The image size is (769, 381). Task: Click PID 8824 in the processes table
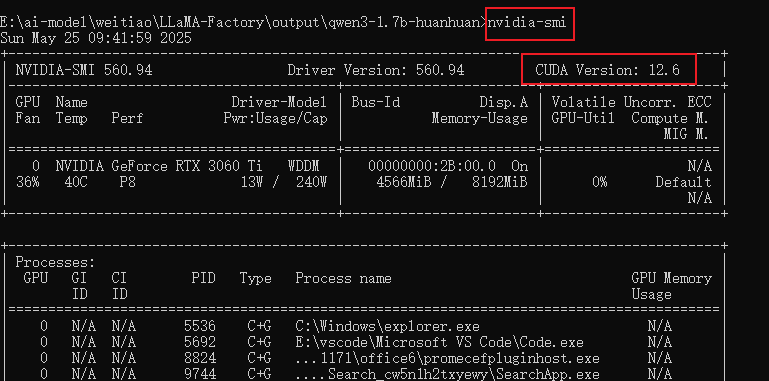(x=200, y=358)
